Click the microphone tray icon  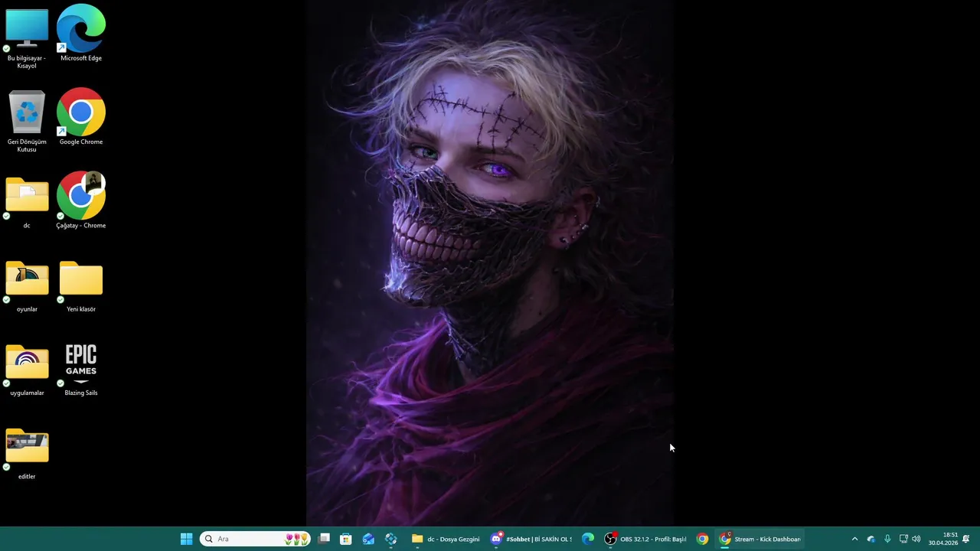(x=887, y=539)
